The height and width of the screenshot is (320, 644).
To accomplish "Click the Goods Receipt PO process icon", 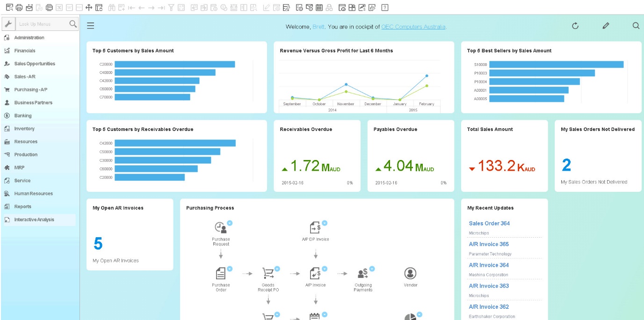I will click(268, 273).
